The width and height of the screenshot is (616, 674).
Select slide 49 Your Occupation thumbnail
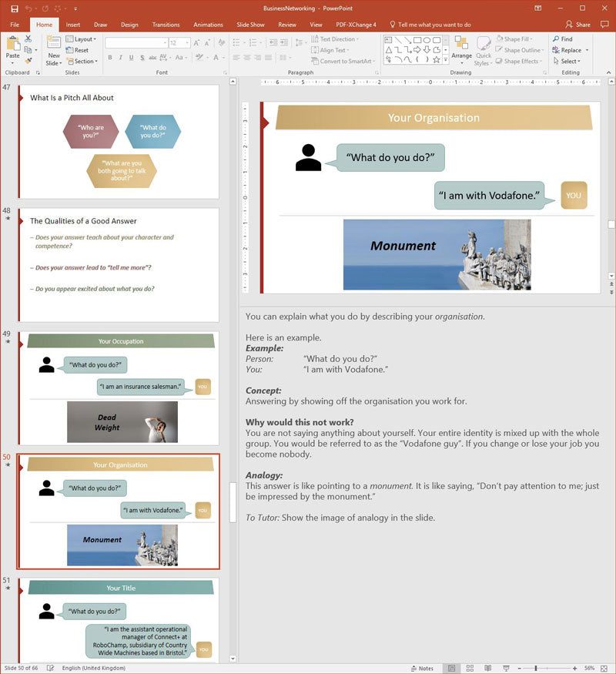point(119,388)
